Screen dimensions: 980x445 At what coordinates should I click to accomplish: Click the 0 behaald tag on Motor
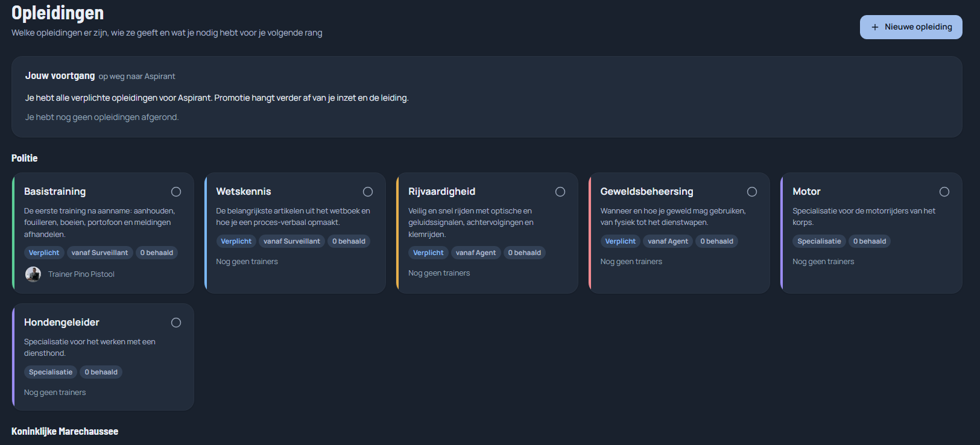[870, 241]
